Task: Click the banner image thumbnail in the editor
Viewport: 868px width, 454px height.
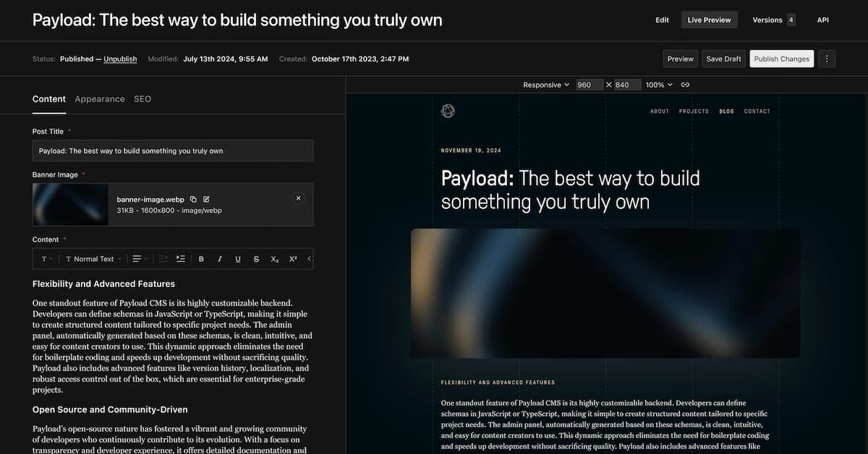Action: point(70,204)
